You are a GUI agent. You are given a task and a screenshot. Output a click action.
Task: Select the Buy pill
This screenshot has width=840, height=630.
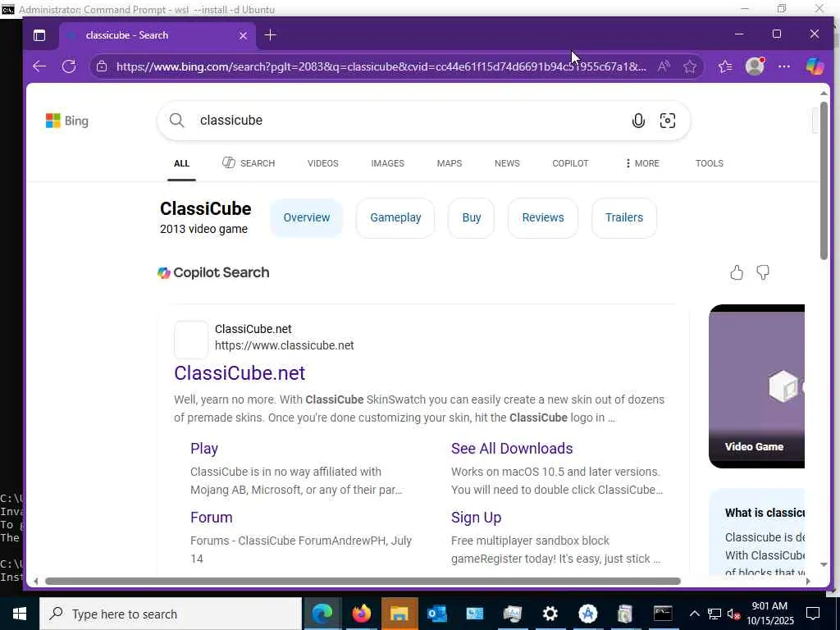pyautogui.click(x=472, y=217)
